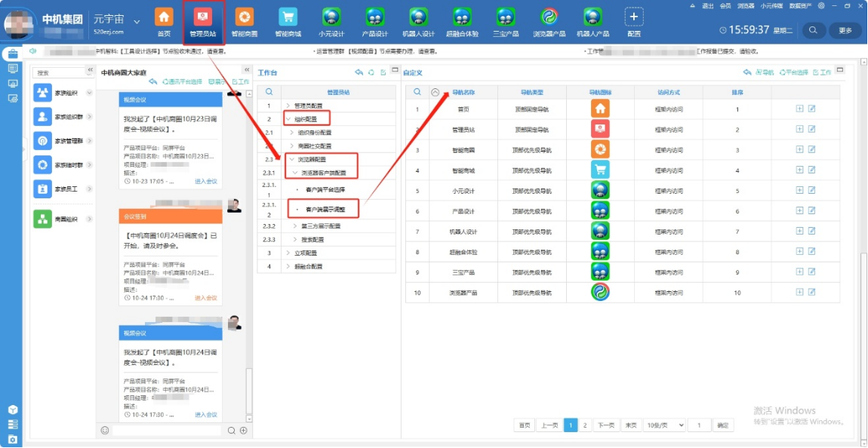Click the search icon in 工作台 table header
This screenshot has height=448, width=868.
[x=269, y=92]
